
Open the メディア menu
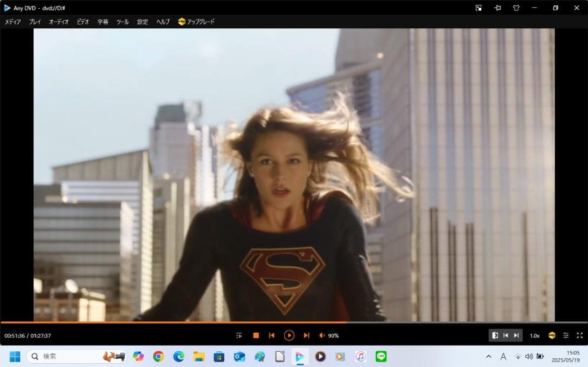click(13, 22)
